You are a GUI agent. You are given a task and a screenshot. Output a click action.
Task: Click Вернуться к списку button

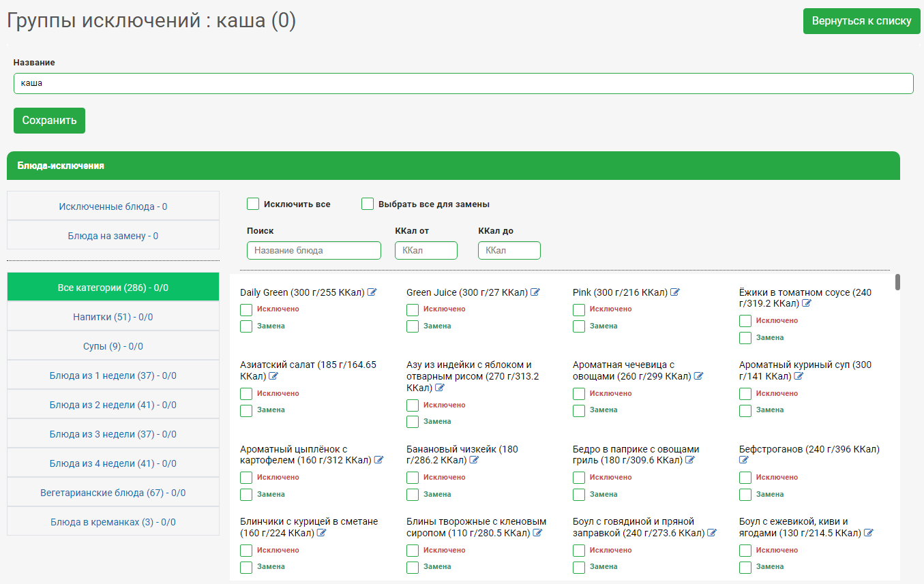(861, 21)
